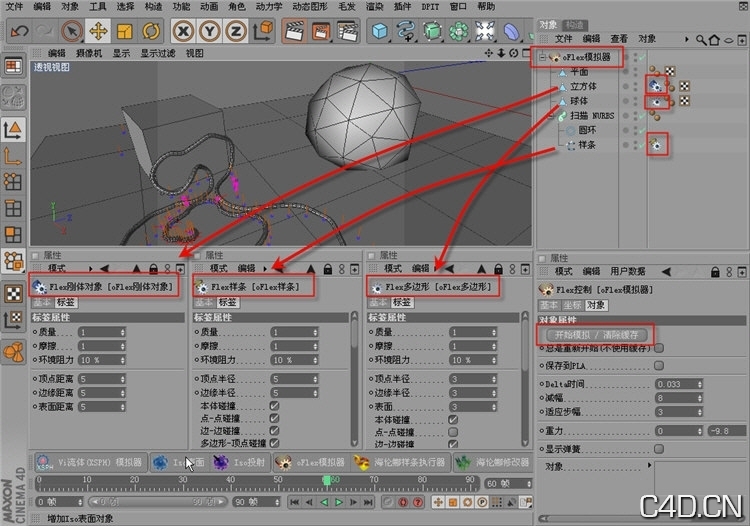Screen dimensions: 750x526
Task: Click the timeline playhead at frame 60
Action: click(x=327, y=480)
